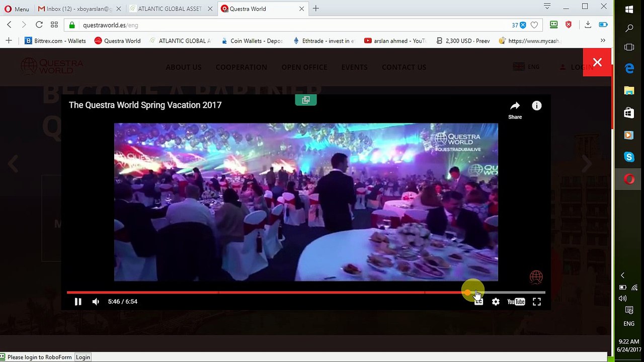Viewport: 644px width, 362px height.
Task: Close the Questra World tab
Action: pyautogui.click(x=301, y=9)
